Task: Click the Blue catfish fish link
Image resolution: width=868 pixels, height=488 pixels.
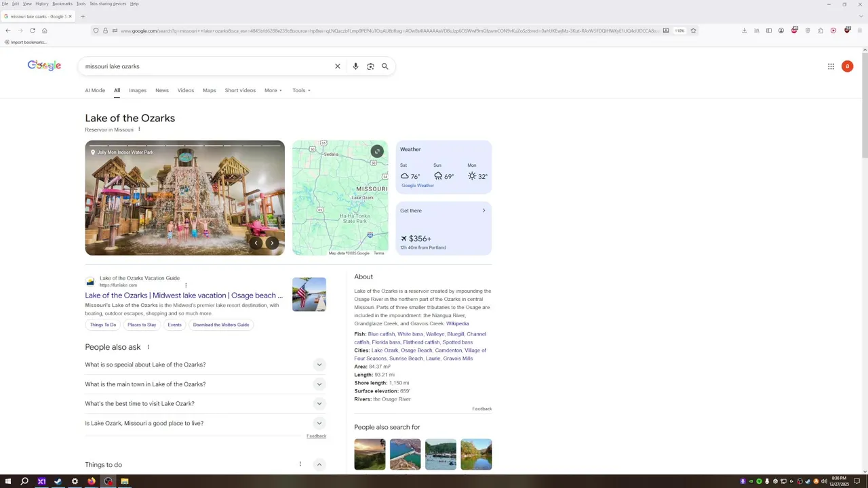Action: click(x=381, y=334)
